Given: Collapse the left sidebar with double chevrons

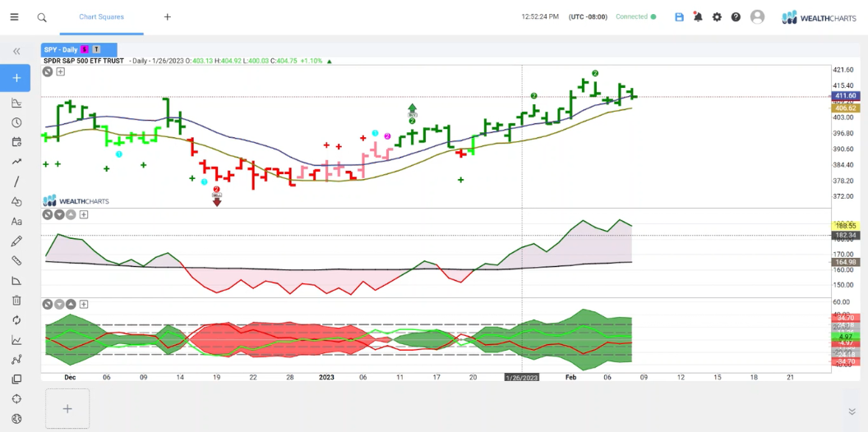Looking at the screenshot, I should 16,52.
